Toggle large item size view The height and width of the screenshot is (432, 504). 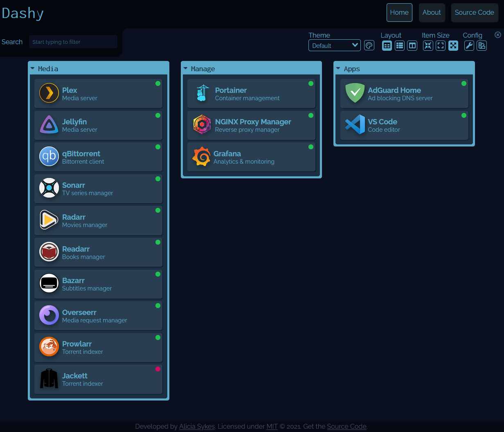(x=453, y=45)
